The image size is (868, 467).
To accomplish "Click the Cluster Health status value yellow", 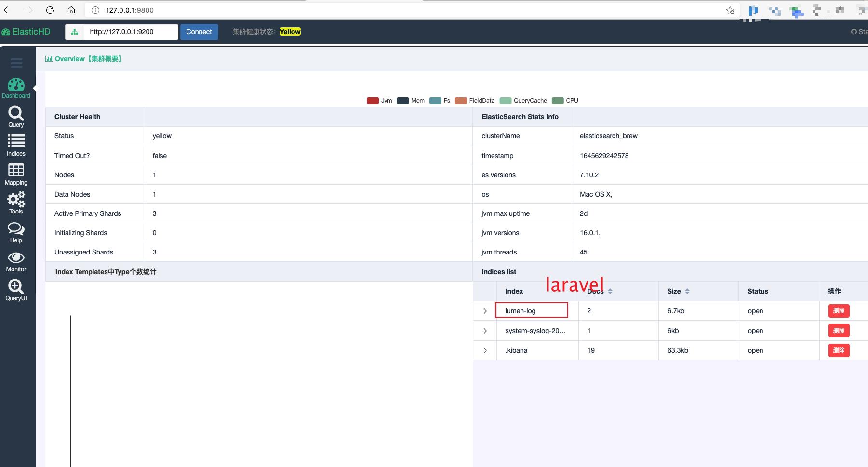I will pos(162,136).
